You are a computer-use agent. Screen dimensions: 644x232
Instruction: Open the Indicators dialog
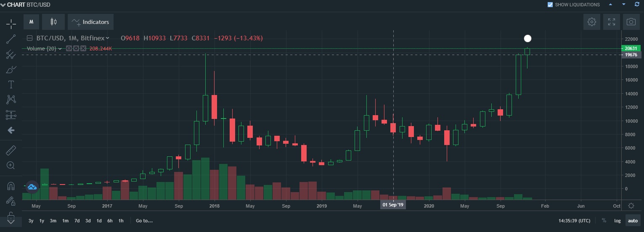click(90, 22)
